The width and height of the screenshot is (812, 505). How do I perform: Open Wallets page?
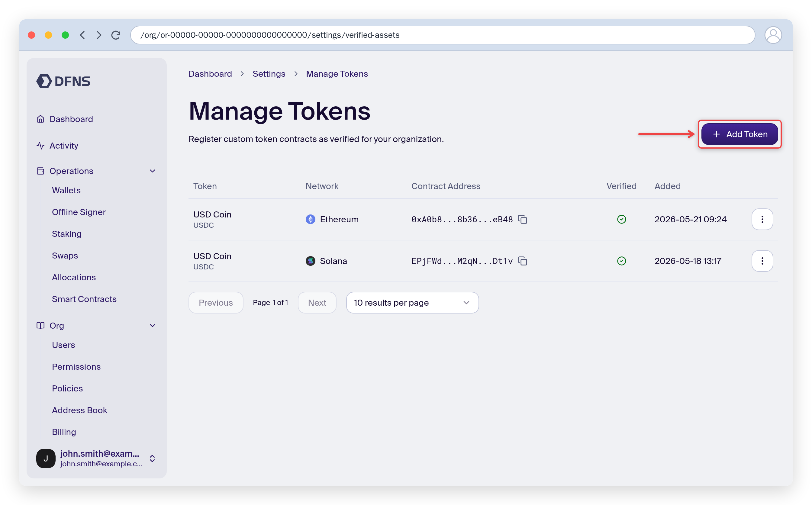(66, 190)
